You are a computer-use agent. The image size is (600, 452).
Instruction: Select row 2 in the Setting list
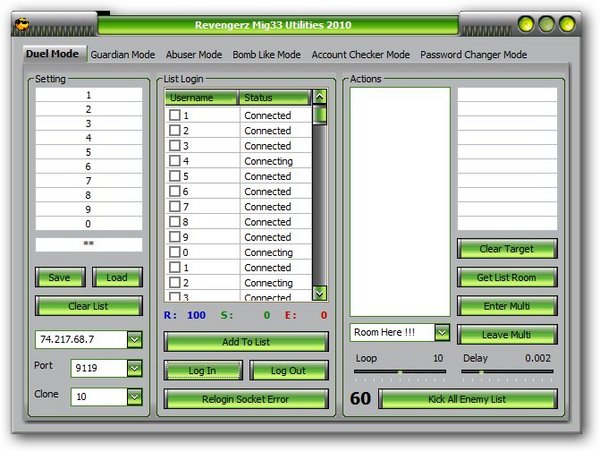click(x=89, y=109)
